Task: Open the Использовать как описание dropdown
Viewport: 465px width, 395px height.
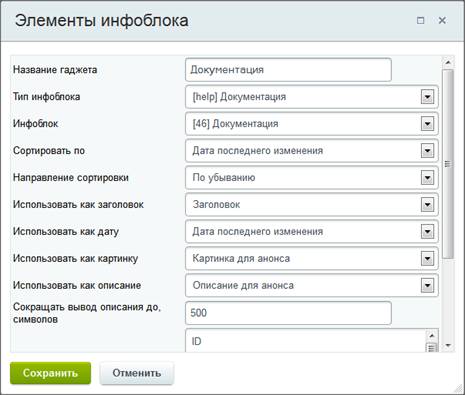Action: click(x=312, y=286)
